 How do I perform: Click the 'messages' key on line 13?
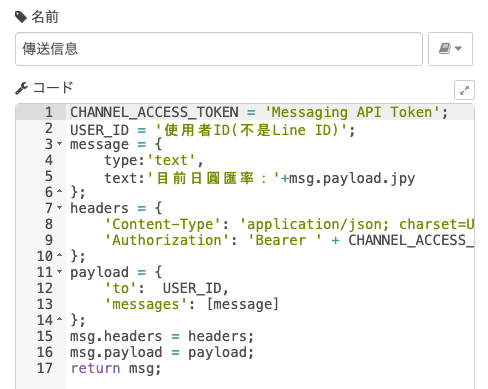146,304
